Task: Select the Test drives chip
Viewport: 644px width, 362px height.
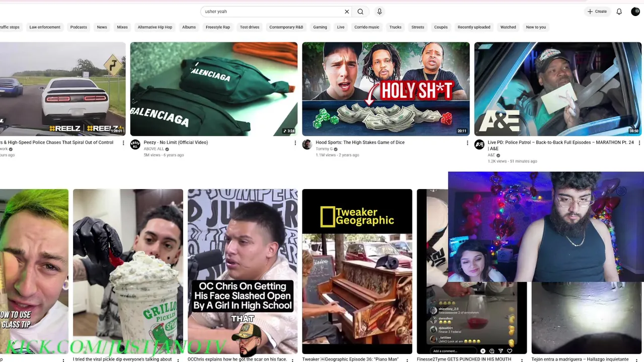Action: pyautogui.click(x=250, y=27)
